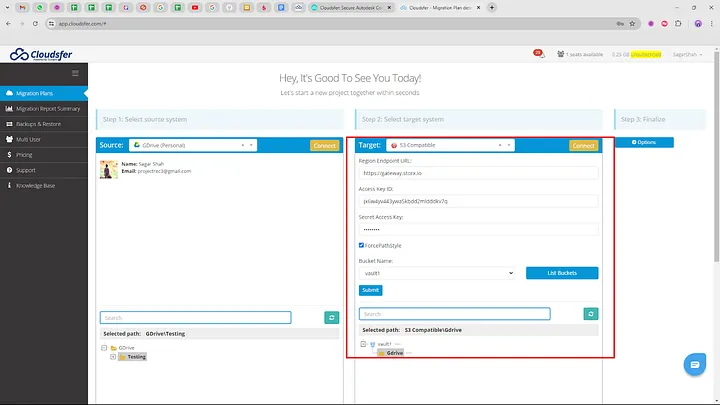This screenshot has height=405, width=720.
Task: Open the browser extensions puzzle icon
Action: 678,23
